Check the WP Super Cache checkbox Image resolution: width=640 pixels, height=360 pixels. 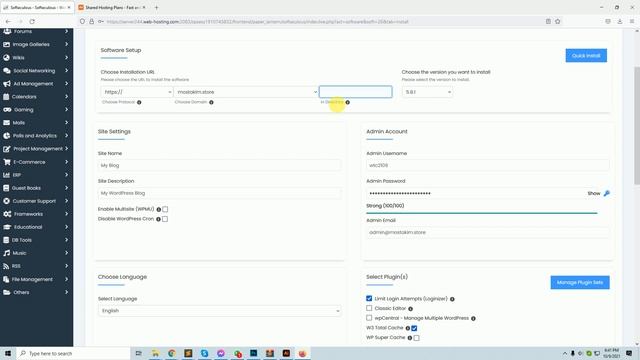pyautogui.click(x=416, y=338)
